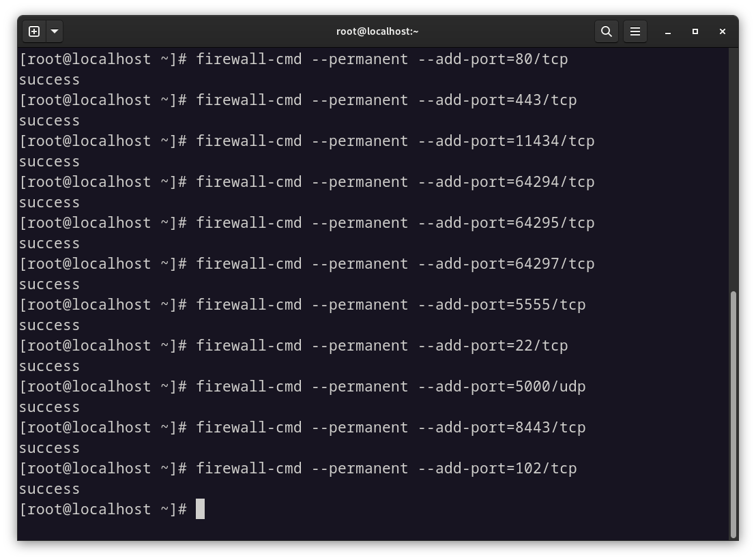The height and width of the screenshot is (560, 756).
Task: Expand the new tab dropdown arrow
Action: coord(53,31)
